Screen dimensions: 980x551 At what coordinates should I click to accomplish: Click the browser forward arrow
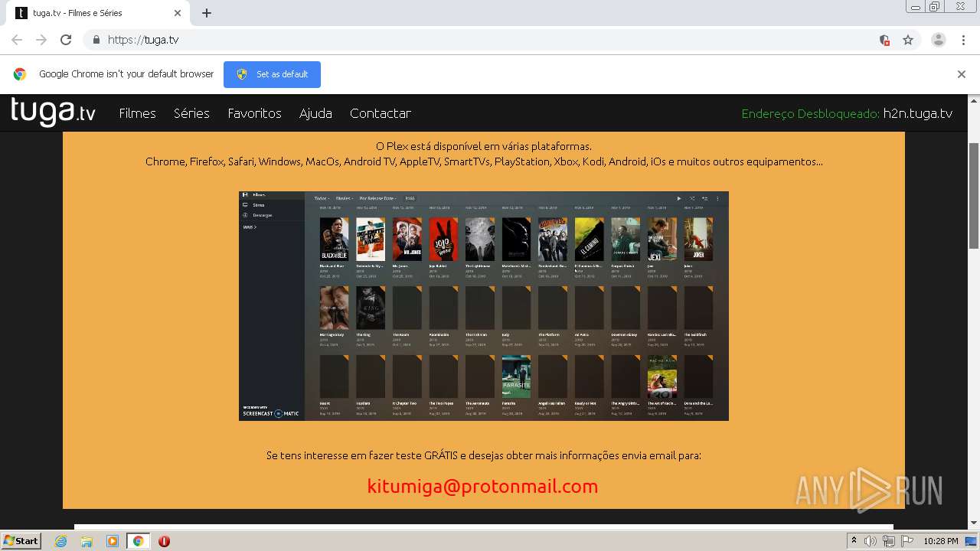pos(41,40)
